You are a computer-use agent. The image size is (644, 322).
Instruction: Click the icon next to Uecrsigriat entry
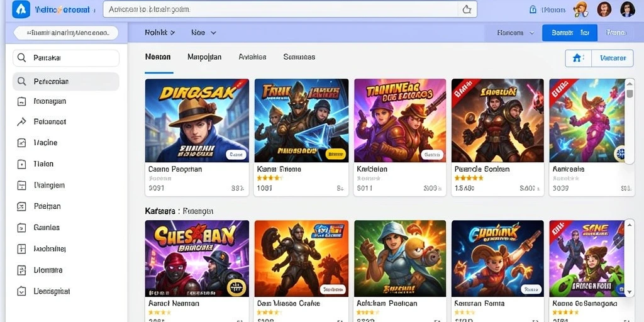(22, 291)
